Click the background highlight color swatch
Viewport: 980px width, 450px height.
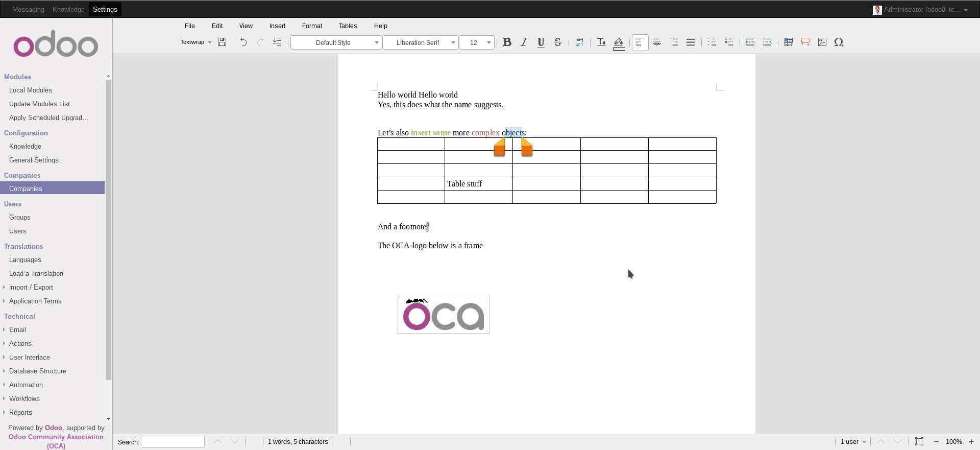coord(619,49)
